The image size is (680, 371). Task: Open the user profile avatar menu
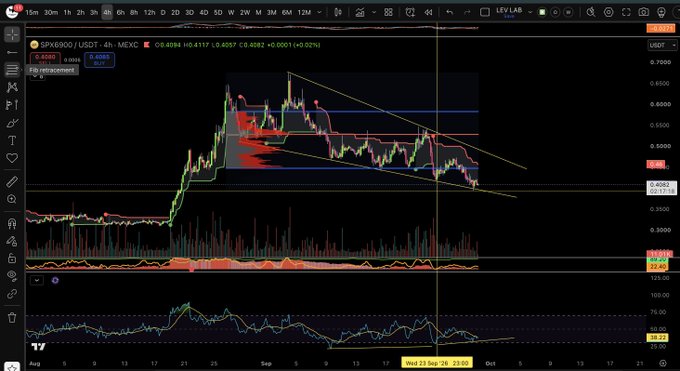coord(12,12)
